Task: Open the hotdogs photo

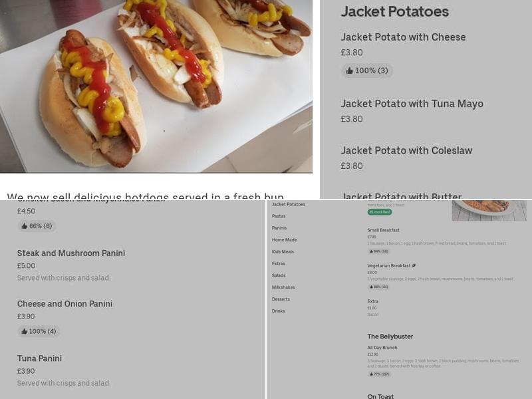Action: [156, 86]
